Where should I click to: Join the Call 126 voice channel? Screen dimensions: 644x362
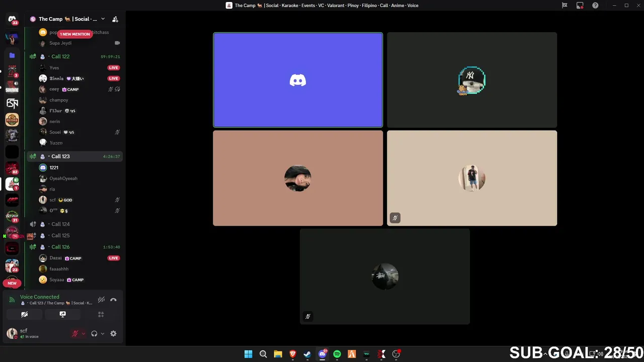click(x=75, y=247)
